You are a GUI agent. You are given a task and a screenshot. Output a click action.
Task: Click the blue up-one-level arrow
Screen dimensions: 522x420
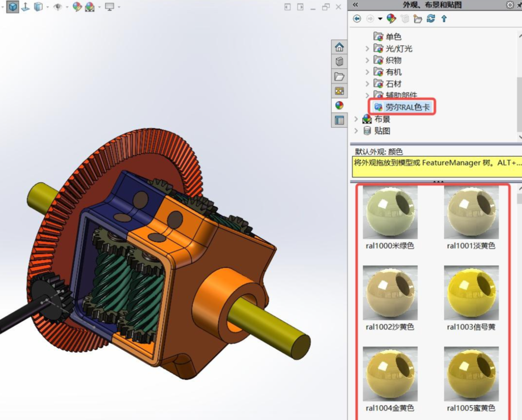click(444, 18)
